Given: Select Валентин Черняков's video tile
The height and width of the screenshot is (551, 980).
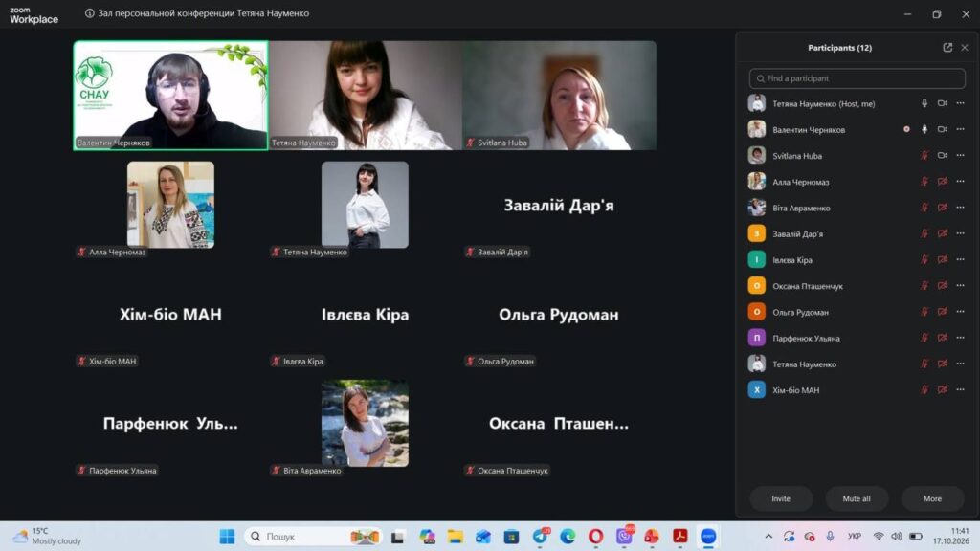Looking at the screenshot, I should coord(170,96).
